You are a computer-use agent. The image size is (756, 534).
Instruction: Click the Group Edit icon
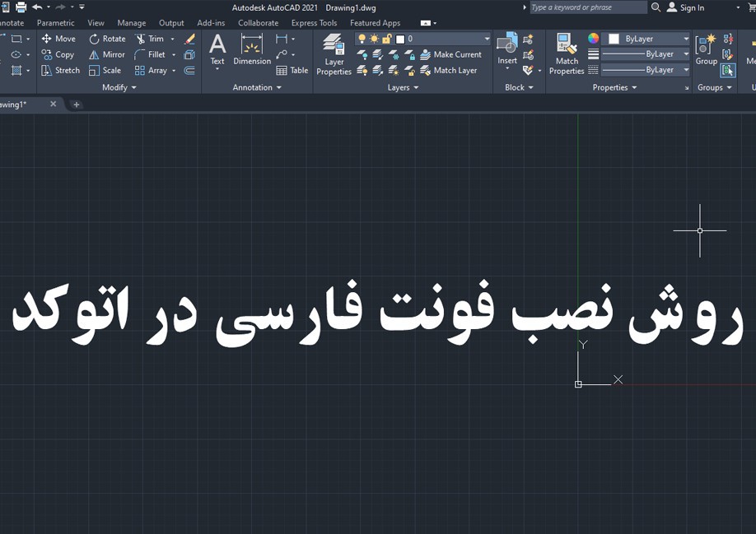click(x=728, y=54)
